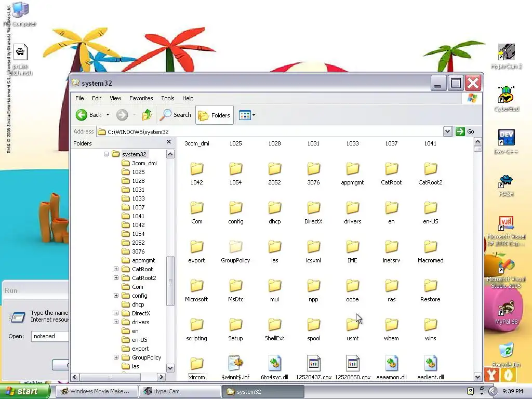Select the en-US folder in tree
This screenshot has height=399, width=532.
coord(135,340)
